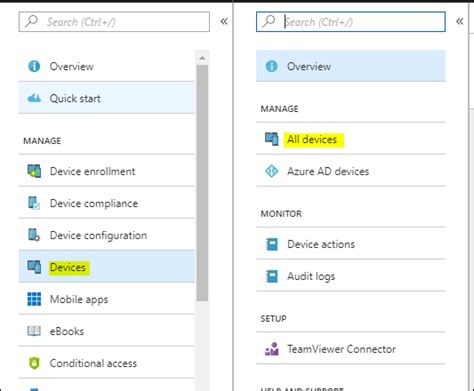The height and width of the screenshot is (391, 474).
Task: Open eBooks menu item
Action: click(107, 331)
